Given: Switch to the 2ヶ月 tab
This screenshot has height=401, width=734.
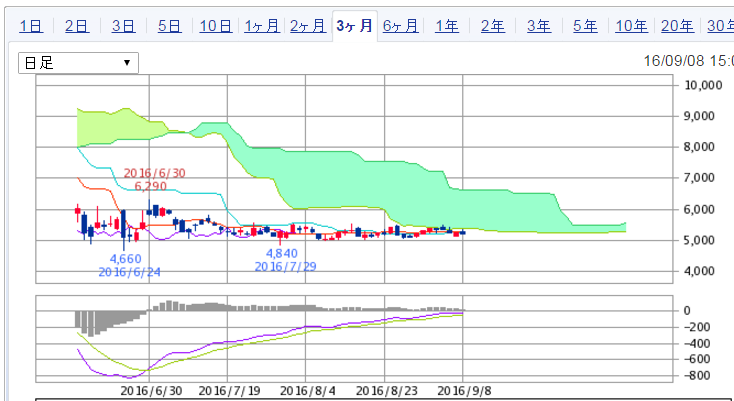Looking at the screenshot, I should click(x=307, y=27).
